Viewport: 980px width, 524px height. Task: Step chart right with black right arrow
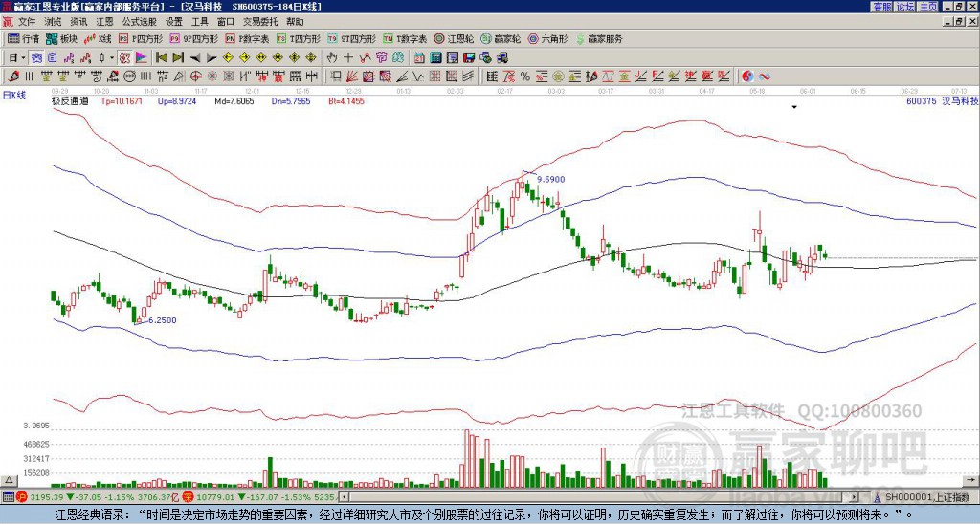pyautogui.click(x=212, y=58)
